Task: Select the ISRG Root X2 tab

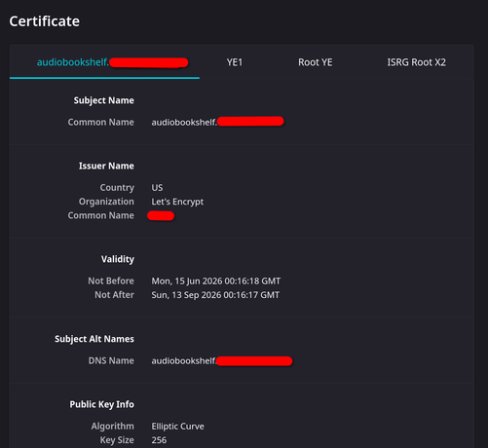Action: pyautogui.click(x=416, y=62)
